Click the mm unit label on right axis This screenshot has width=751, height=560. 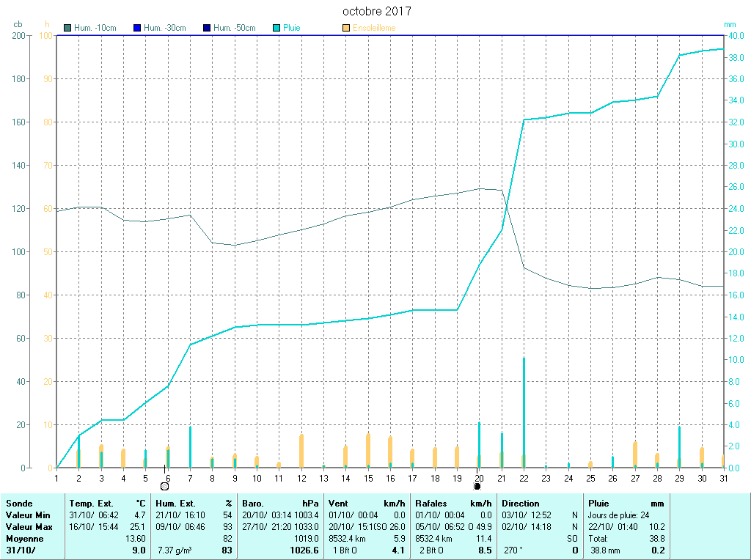tap(730, 25)
